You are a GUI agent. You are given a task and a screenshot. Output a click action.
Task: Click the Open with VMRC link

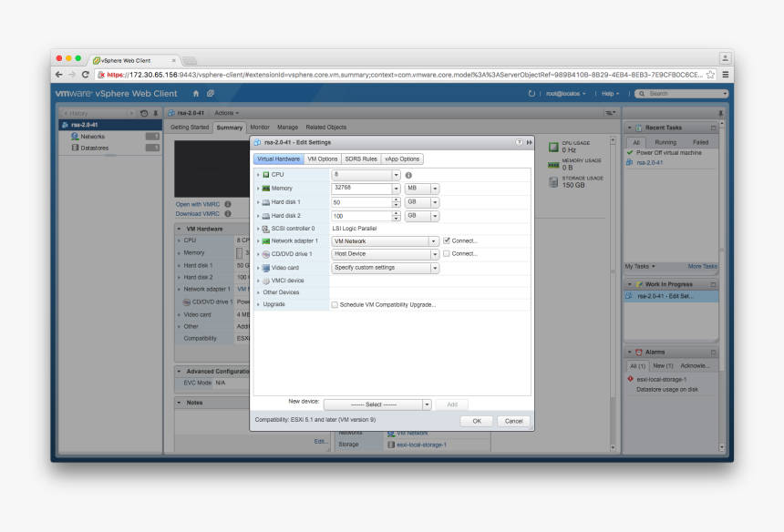(x=198, y=204)
